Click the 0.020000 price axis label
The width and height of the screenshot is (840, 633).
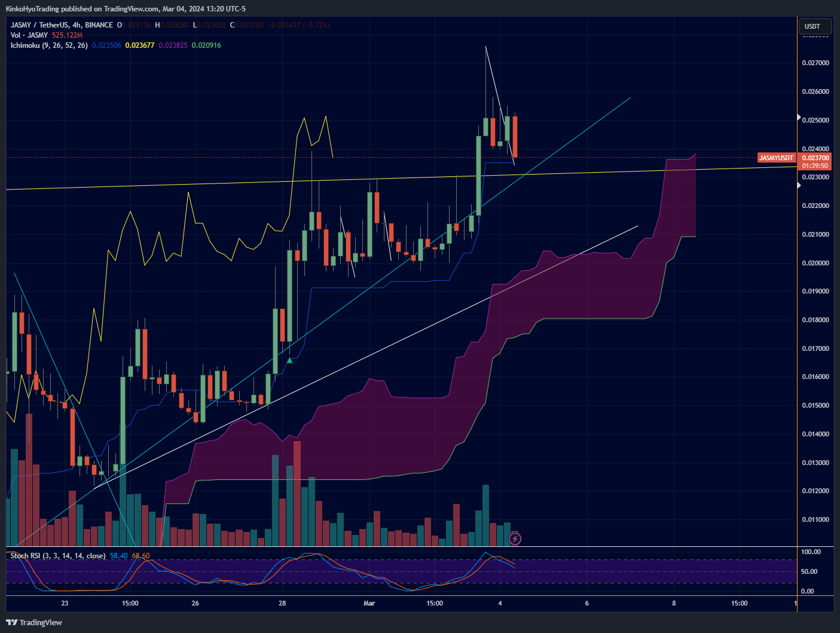tap(815, 263)
